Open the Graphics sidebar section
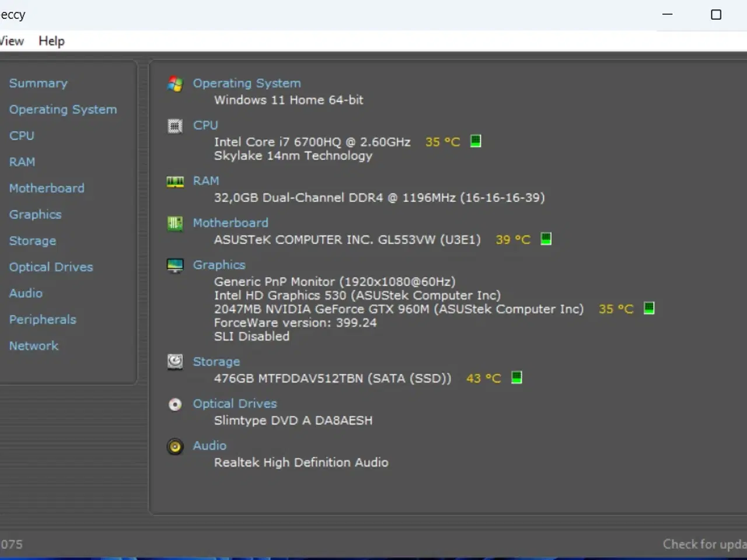The image size is (747, 560). [35, 215]
